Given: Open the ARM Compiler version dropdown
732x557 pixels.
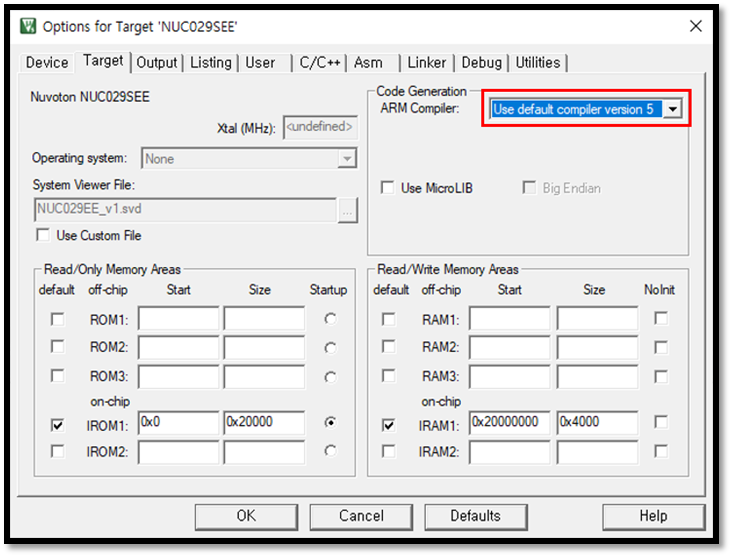Looking at the screenshot, I should (672, 109).
